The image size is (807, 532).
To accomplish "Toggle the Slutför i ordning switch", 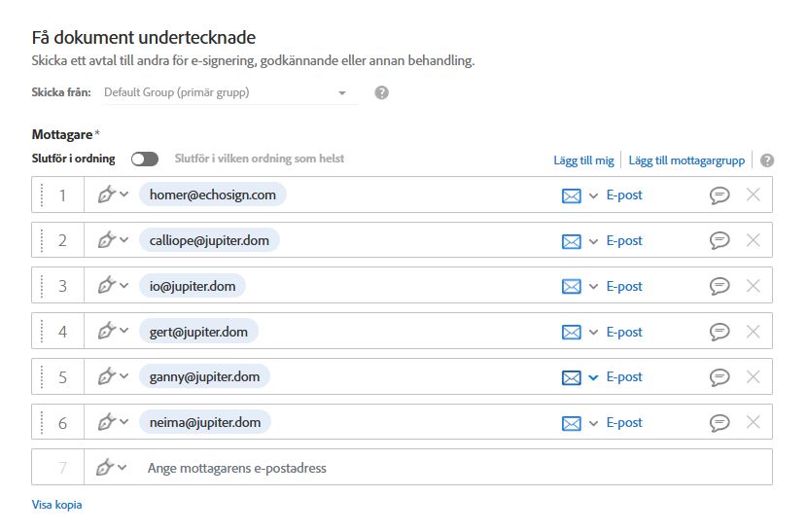I will [x=145, y=160].
